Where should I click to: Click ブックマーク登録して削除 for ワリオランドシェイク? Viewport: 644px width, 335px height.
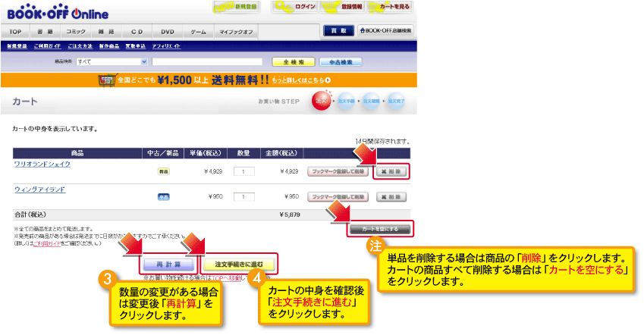tap(338, 171)
